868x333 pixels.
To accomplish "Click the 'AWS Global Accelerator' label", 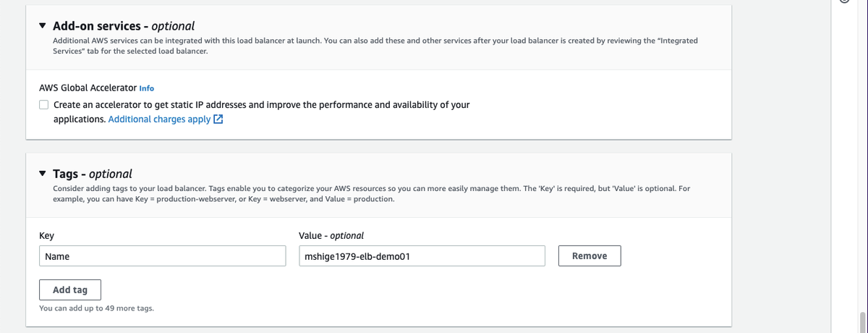I will [x=88, y=88].
